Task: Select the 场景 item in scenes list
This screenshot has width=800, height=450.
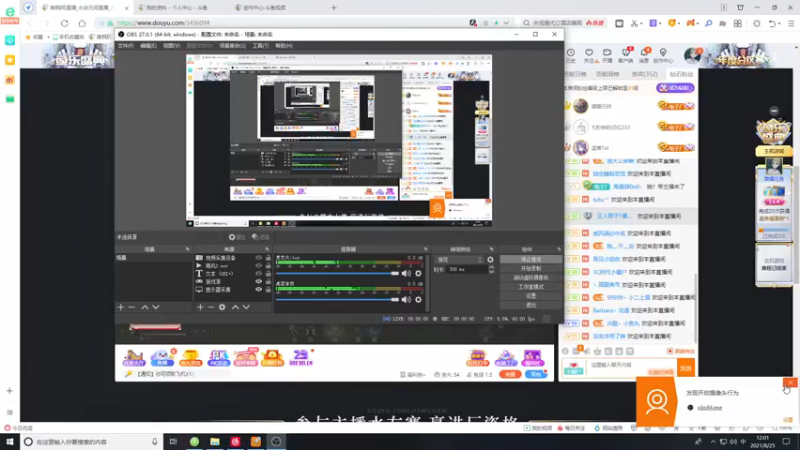Action: 154,258
